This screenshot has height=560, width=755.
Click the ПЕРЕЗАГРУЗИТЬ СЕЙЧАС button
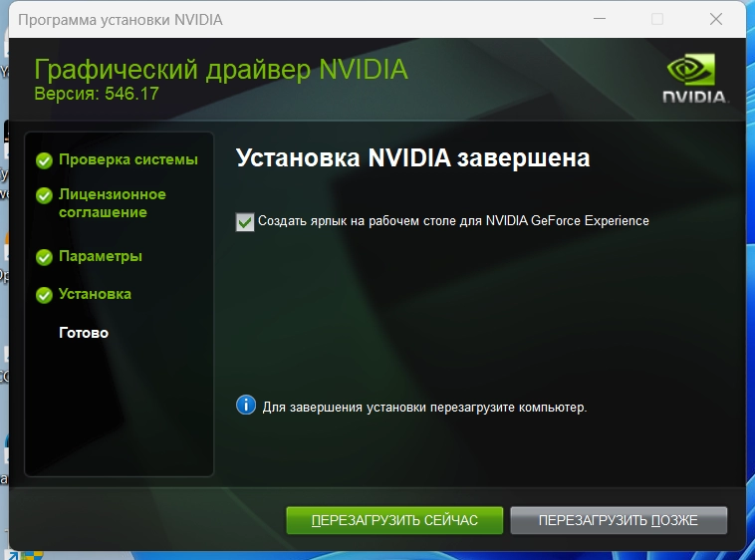[394, 520]
